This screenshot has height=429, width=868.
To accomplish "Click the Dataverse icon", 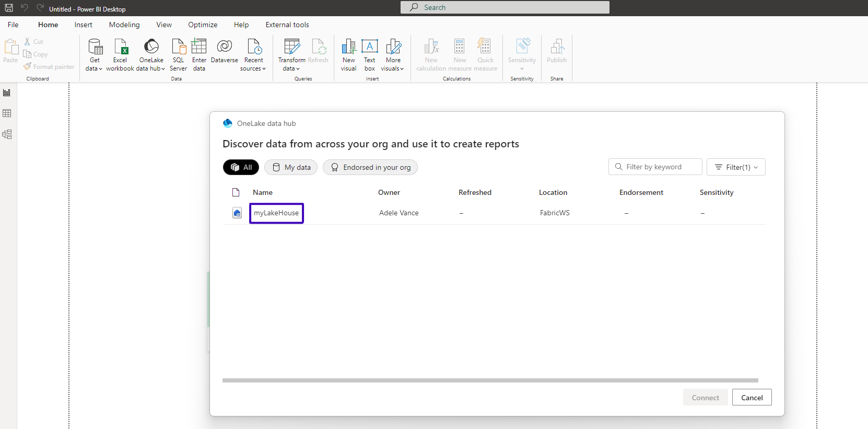I will 225,47.
